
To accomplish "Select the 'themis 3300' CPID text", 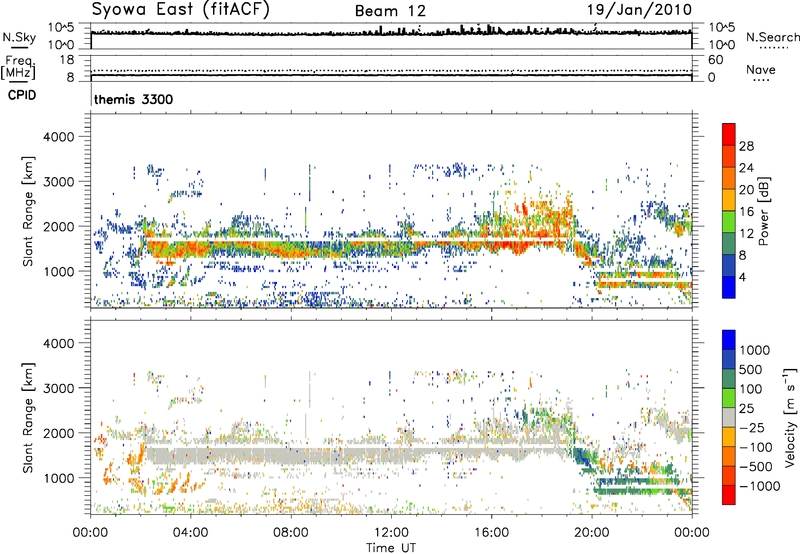I will (x=134, y=99).
